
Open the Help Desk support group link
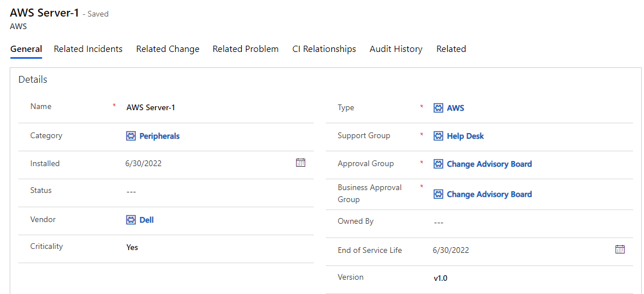click(465, 136)
